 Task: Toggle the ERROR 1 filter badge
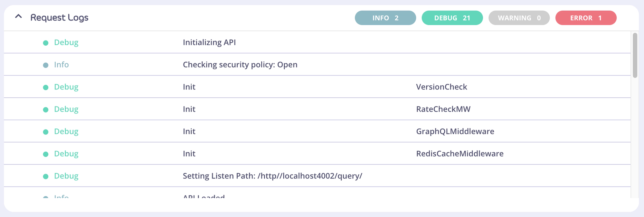point(586,18)
